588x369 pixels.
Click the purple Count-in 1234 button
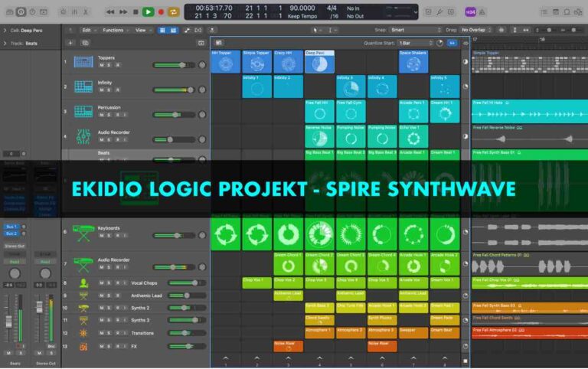[470, 12]
